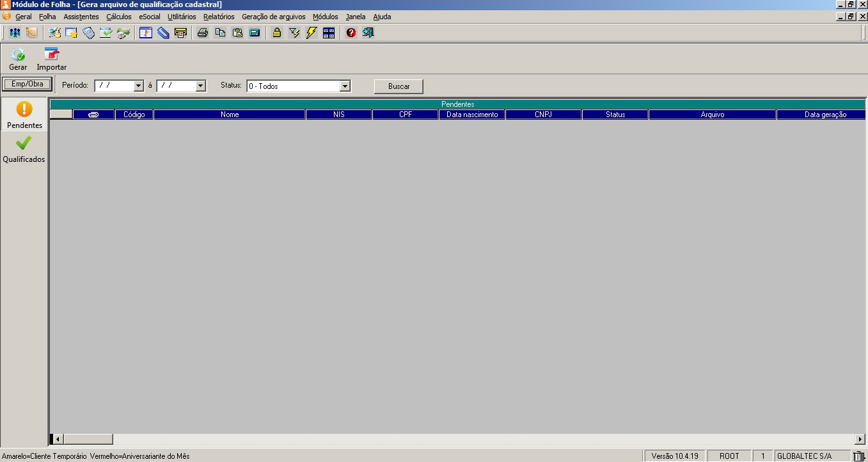
Task: Click the horizontal scrollbar left arrow
Action: click(x=58, y=439)
